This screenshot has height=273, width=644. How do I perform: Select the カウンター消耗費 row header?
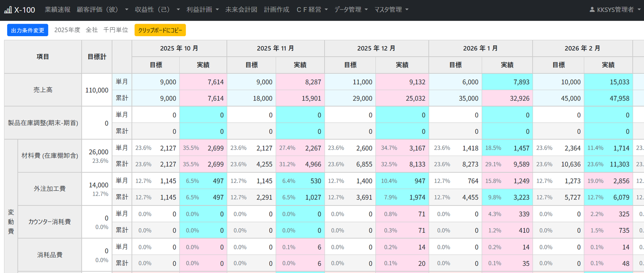coord(50,222)
